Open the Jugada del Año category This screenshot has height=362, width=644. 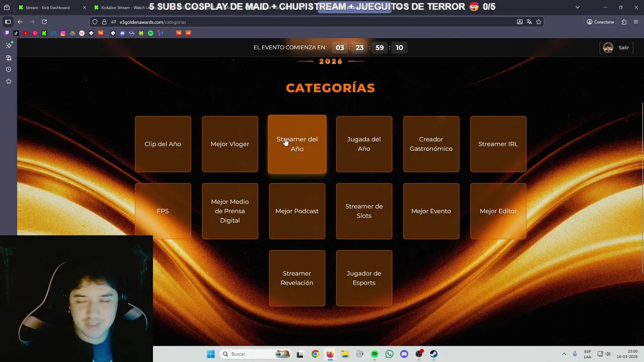[x=364, y=144]
